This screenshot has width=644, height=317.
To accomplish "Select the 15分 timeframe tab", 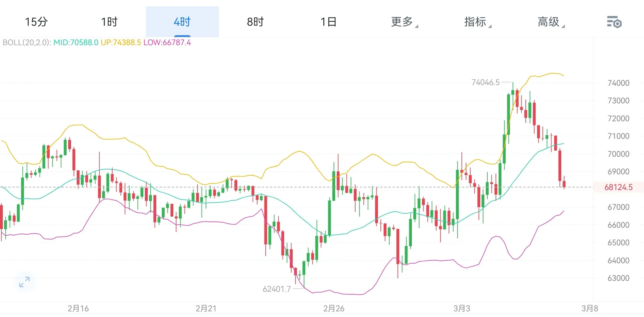I will pos(36,22).
